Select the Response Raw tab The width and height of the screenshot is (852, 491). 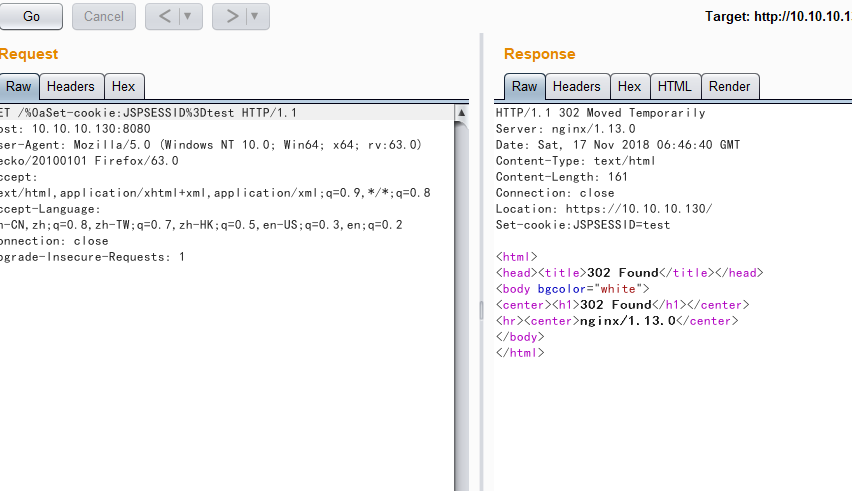524,87
